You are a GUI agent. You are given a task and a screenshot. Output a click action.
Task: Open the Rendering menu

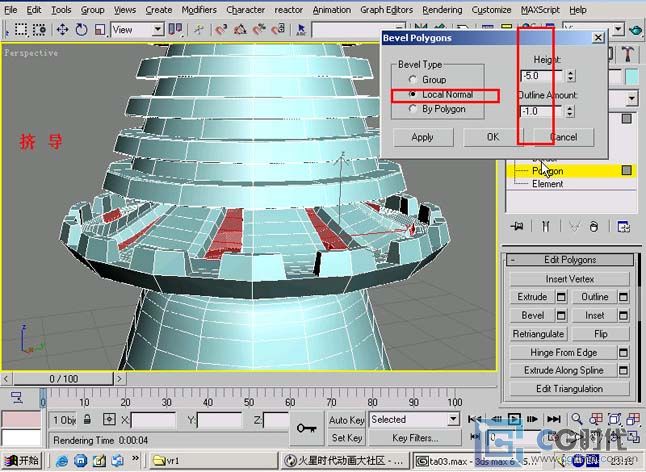[x=442, y=10]
